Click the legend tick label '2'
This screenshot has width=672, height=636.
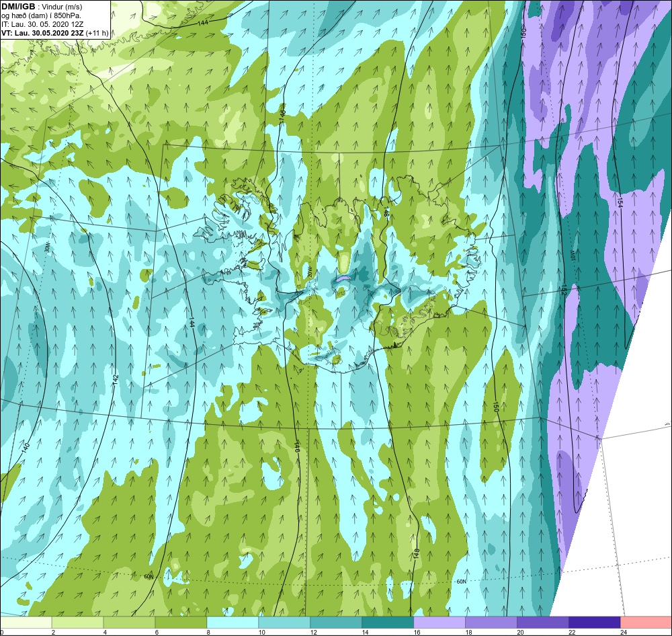coord(53,632)
